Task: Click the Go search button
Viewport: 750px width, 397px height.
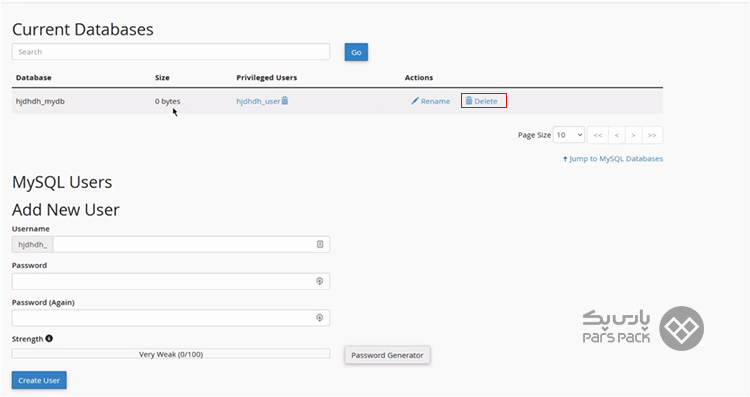Action: point(356,52)
